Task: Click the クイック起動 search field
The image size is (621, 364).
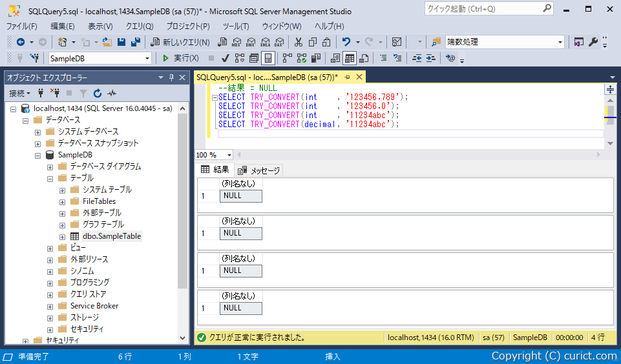Action: [x=489, y=8]
